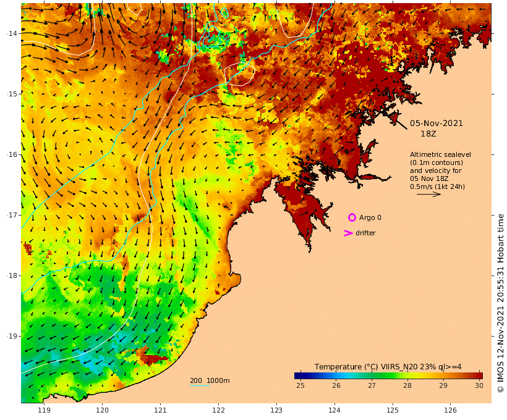Click the longitude axis label 122
The image size is (507, 420).
pos(218,410)
